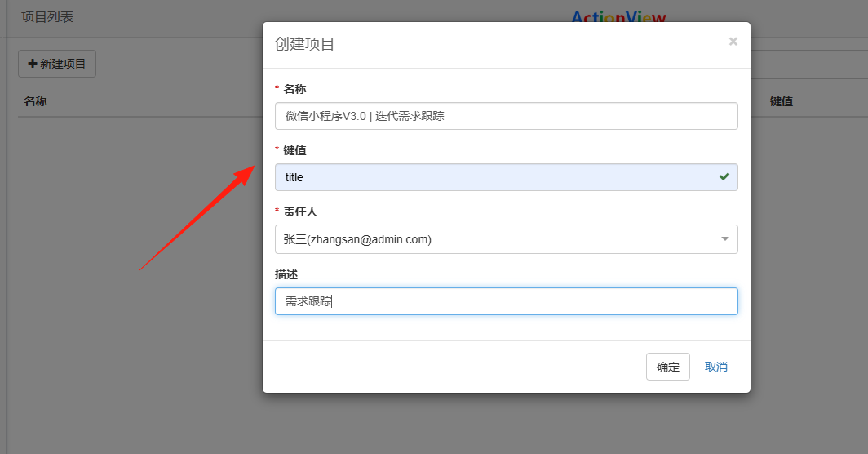
Task: Click the 责任人 field label
Action: (x=300, y=211)
